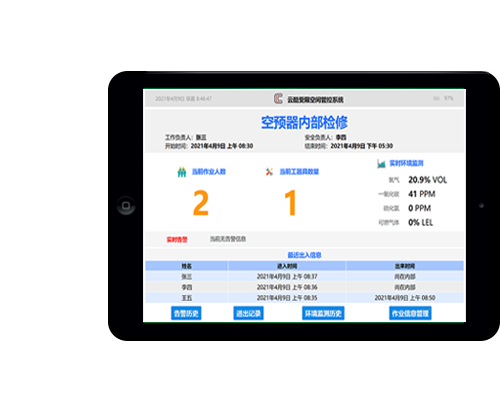Click the chart icon beside 实时环境监测
This screenshot has width=500, height=413.
(x=381, y=164)
